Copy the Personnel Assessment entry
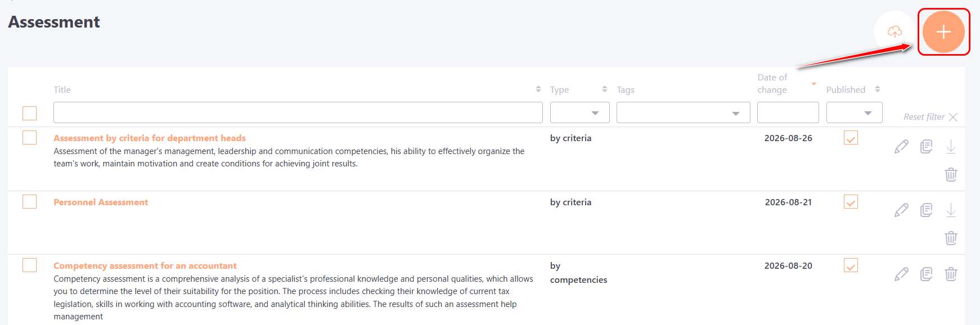Screen dimensions: 980x325 point(926,210)
